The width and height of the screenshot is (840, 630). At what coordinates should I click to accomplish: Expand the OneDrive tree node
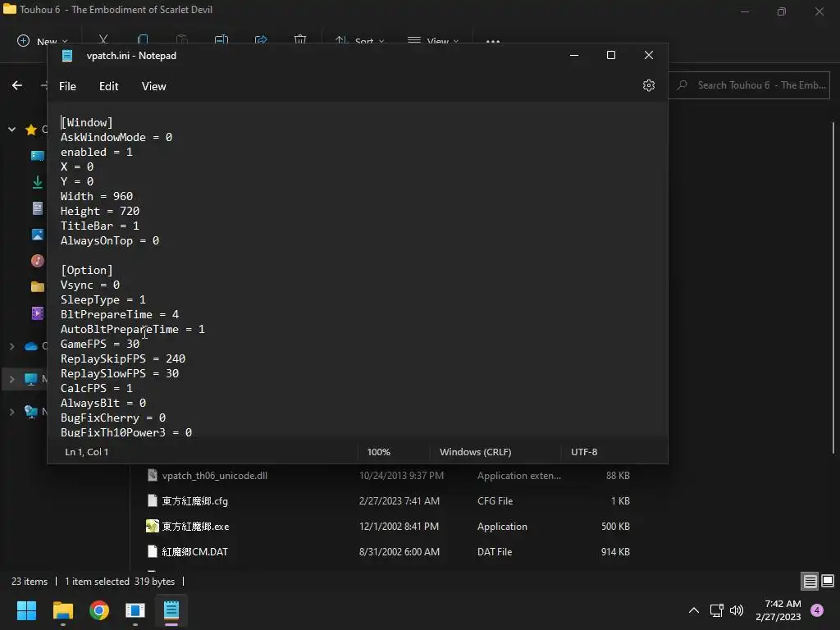click(11, 346)
